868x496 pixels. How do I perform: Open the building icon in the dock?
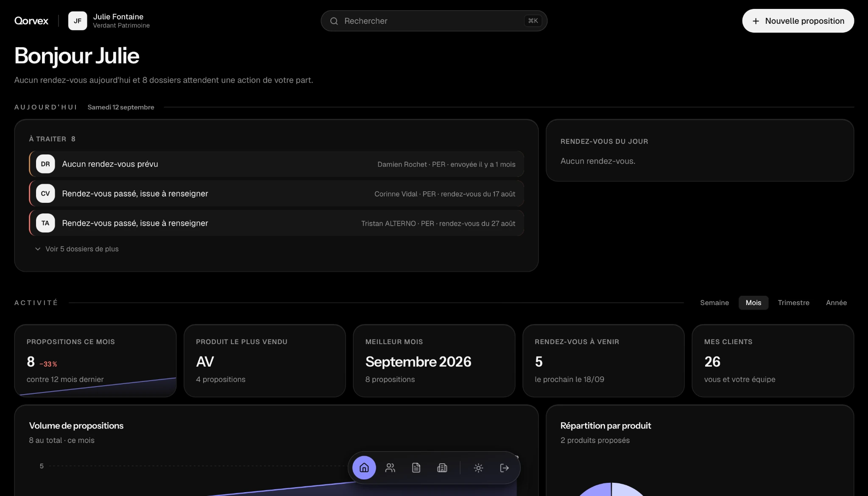[x=442, y=468]
